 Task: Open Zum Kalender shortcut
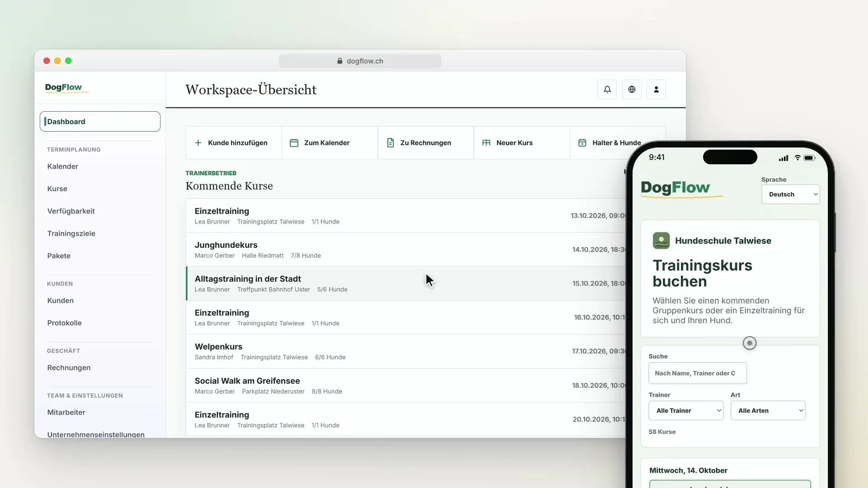pyautogui.click(x=330, y=143)
